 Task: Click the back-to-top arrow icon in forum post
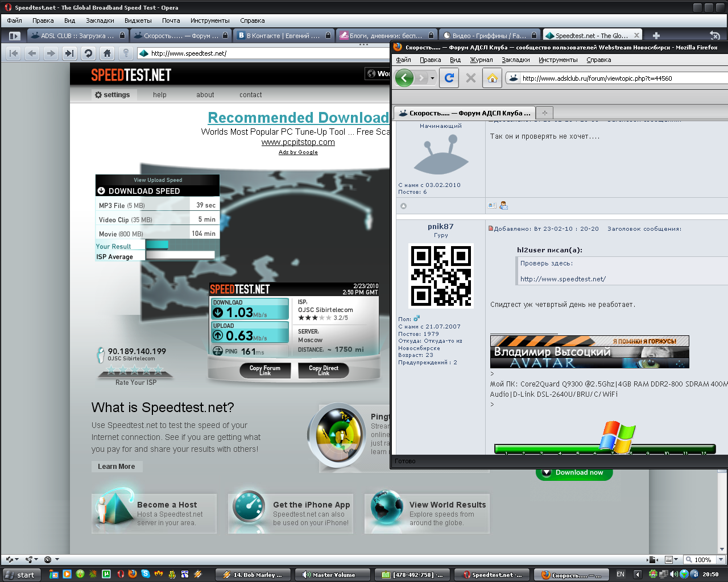pos(403,206)
